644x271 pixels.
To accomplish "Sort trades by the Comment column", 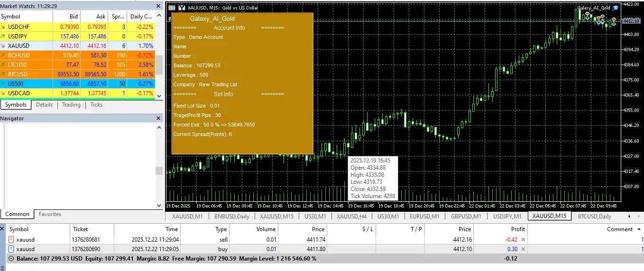I will click(619, 229).
